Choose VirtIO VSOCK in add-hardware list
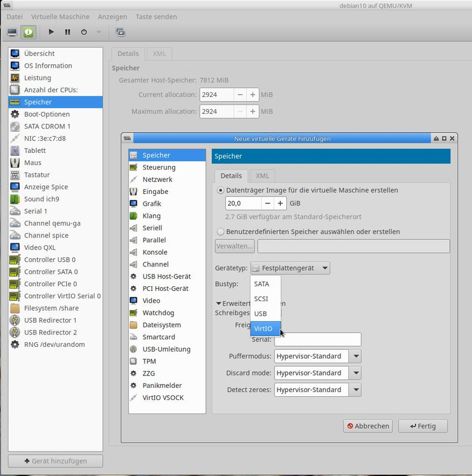Image resolution: width=472 pixels, height=476 pixels. point(167,397)
